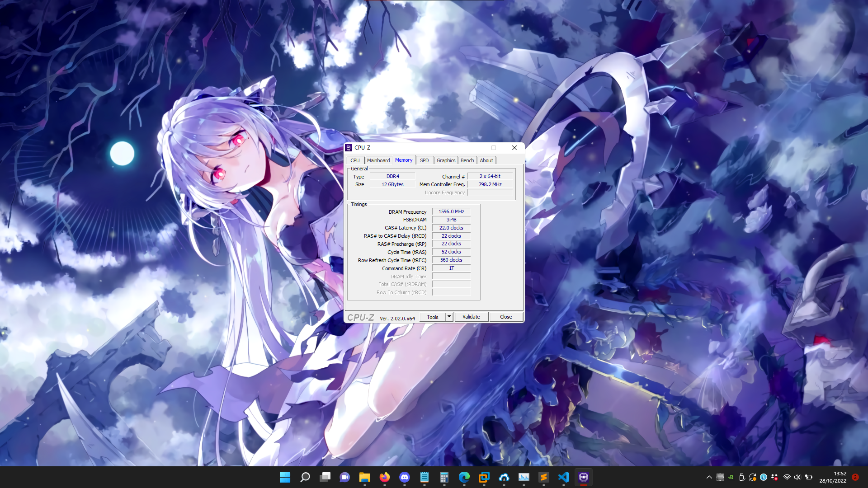Viewport: 868px width, 488px height.
Task: Open the Windows Start menu
Action: tap(285, 477)
